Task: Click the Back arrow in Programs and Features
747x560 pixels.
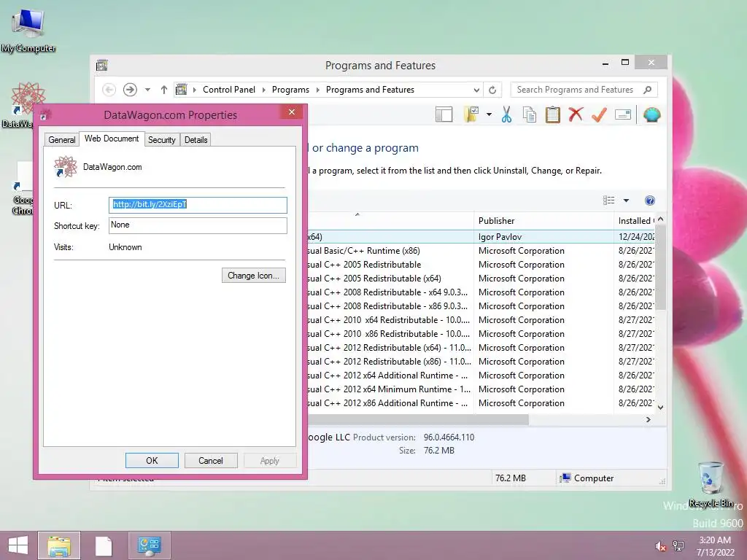Action: coord(109,90)
